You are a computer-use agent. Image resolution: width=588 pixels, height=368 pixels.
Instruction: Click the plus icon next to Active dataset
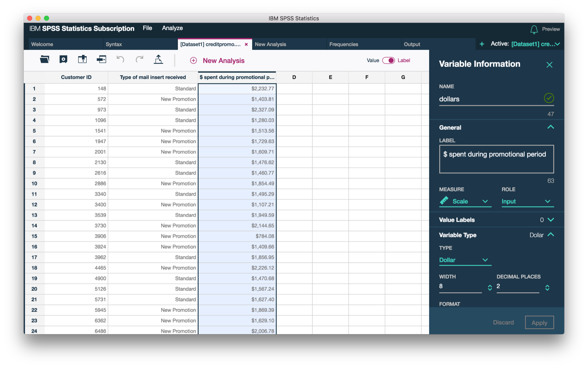pyautogui.click(x=482, y=44)
